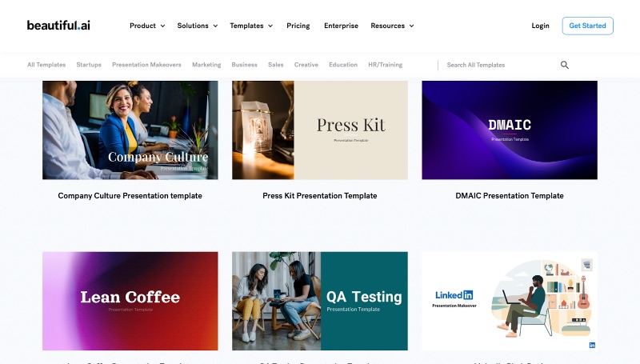640x364 pixels.
Task: Click Company Culture Presentation template title
Action: 130,195
